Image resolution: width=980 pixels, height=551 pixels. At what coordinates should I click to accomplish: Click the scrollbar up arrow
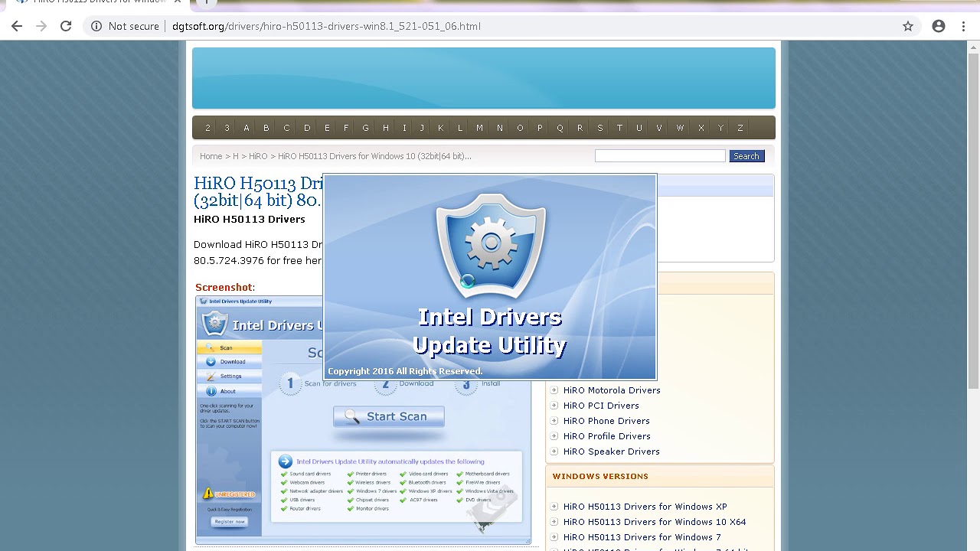click(973, 47)
